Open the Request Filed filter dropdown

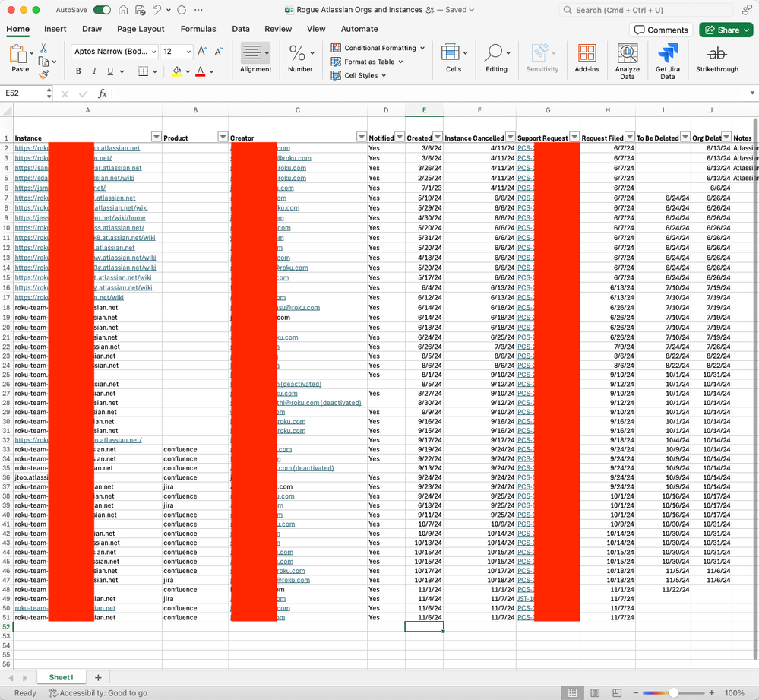(630, 137)
